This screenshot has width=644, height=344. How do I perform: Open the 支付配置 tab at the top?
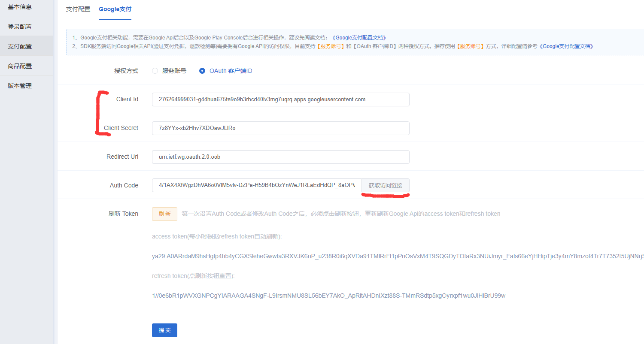(78, 9)
